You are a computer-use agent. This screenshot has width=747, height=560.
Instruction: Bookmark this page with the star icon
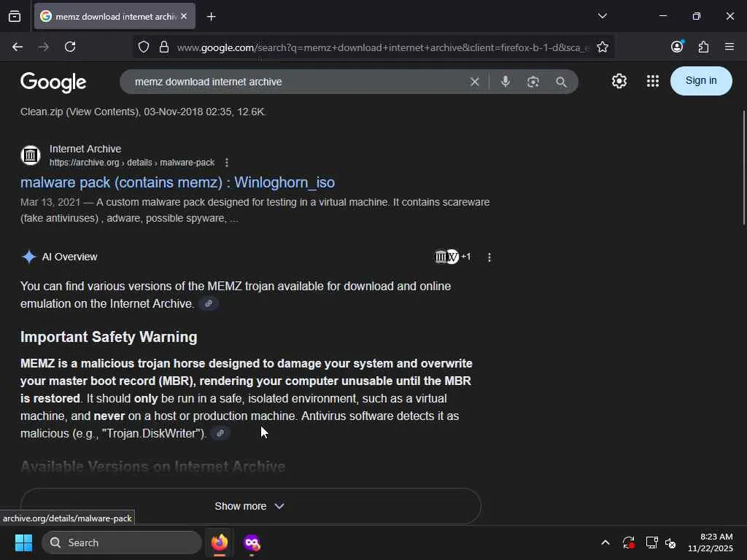tap(603, 47)
